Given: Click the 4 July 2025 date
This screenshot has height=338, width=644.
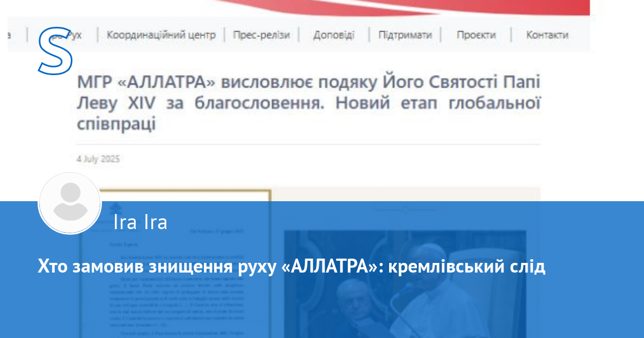Looking at the screenshot, I should [98, 159].
